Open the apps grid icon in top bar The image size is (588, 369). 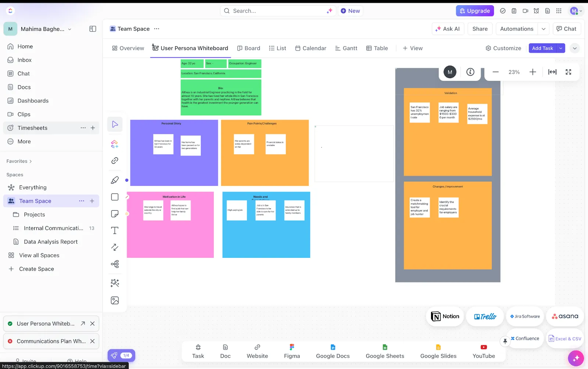pos(559,11)
